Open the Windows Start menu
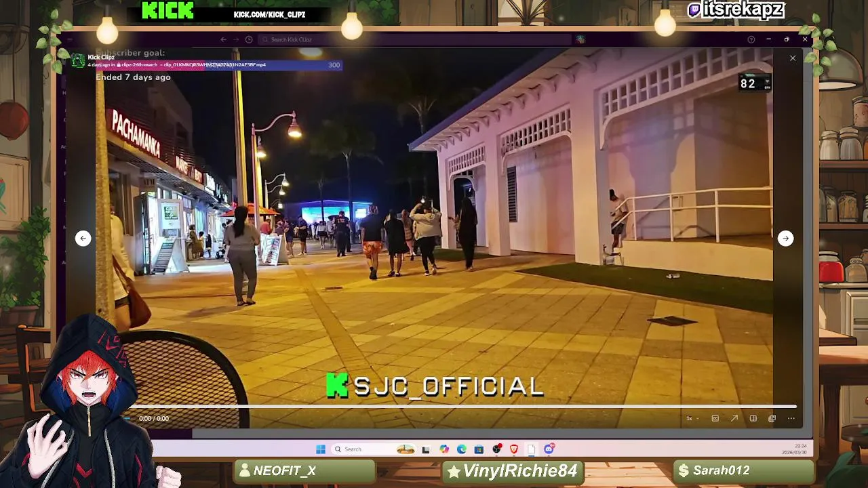The image size is (868, 488). pos(321,449)
